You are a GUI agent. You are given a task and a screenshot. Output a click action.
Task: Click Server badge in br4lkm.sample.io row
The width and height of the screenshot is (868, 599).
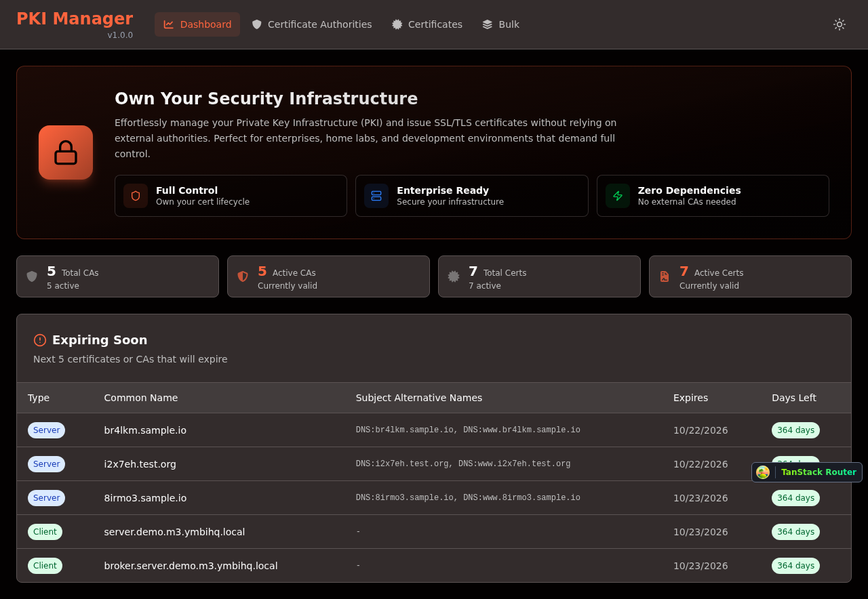pyautogui.click(x=46, y=430)
